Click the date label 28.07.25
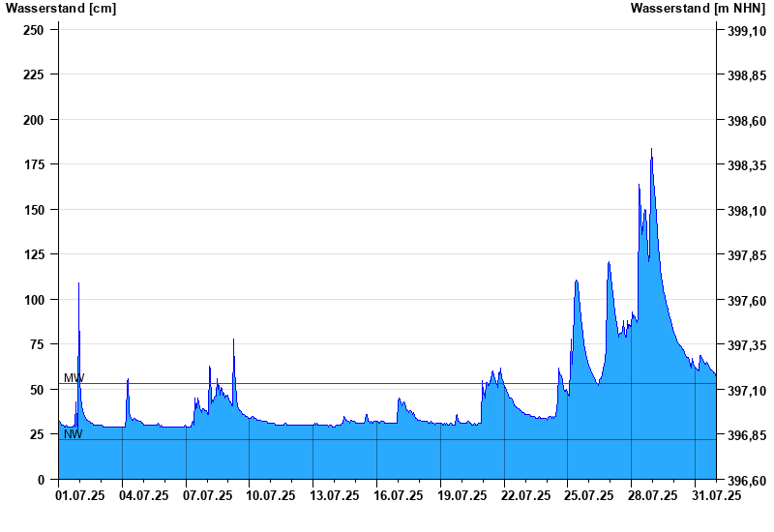 (x=652, y=495)
